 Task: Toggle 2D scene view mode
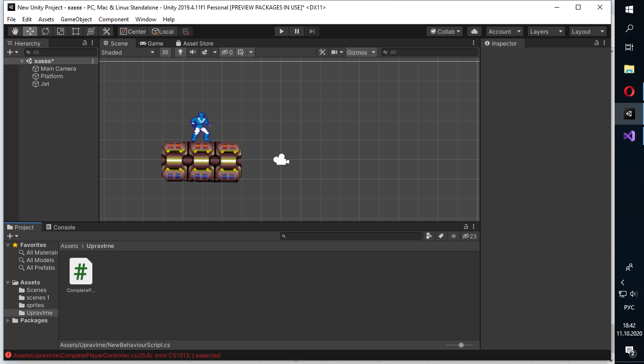coord(165,52)
